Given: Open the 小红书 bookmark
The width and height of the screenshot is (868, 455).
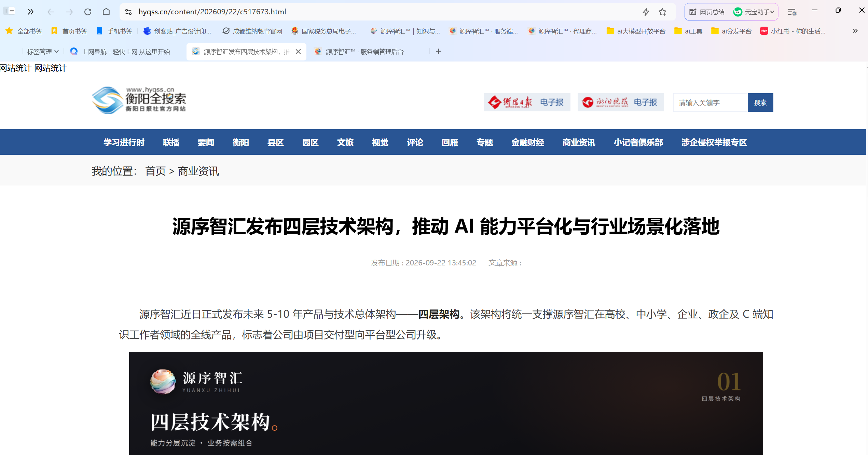Looking at the screenshot, I should 793,31.
